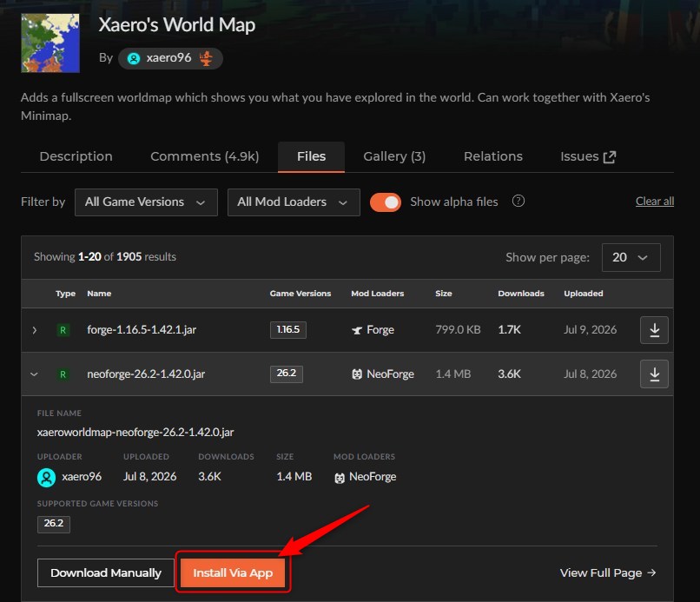Switch to the Description tab

tap(76, 156)
